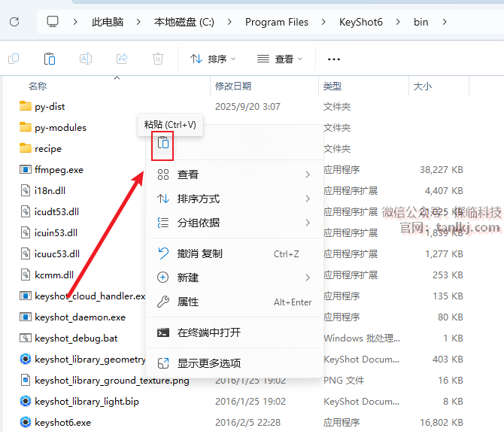Expand the 新建 submenu arrow

(308, 278)
